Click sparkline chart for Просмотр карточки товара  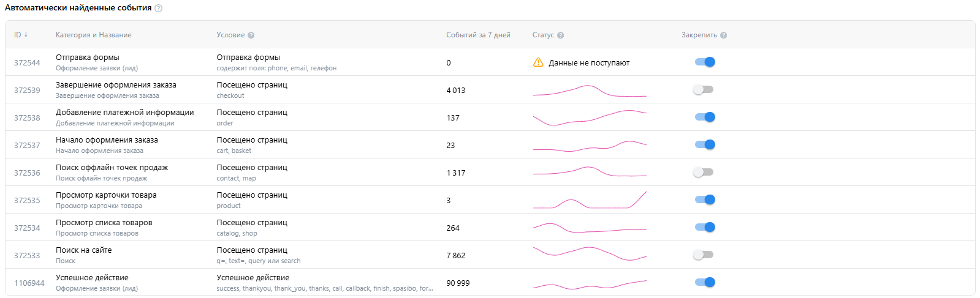(x=590, y=201)
